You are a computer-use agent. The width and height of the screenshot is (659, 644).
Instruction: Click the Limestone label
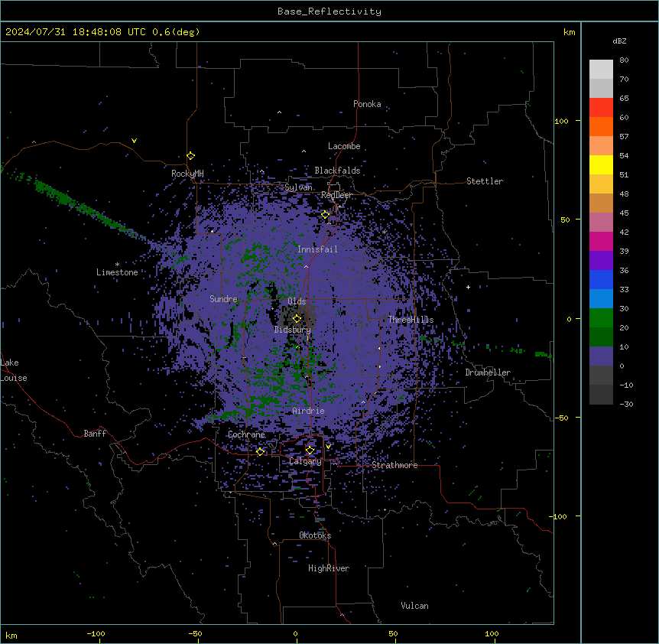117,272
